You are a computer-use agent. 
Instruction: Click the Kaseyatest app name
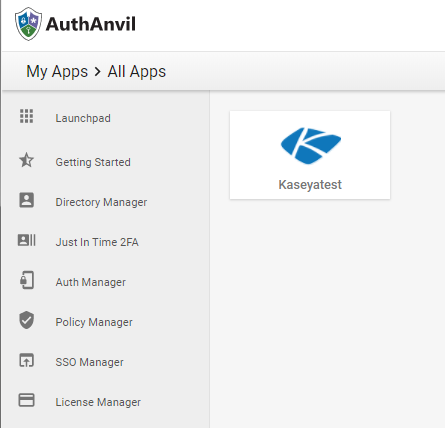[x=310, y=185]
